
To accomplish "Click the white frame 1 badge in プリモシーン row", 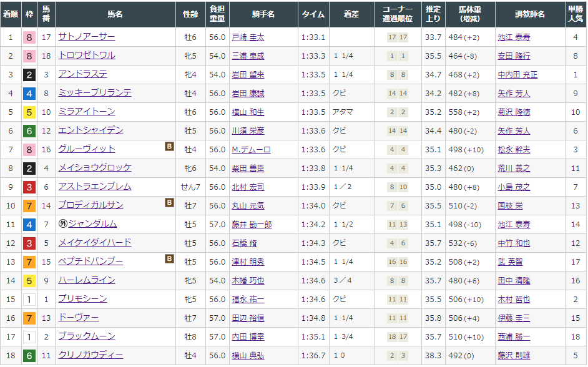I will 29,300.
